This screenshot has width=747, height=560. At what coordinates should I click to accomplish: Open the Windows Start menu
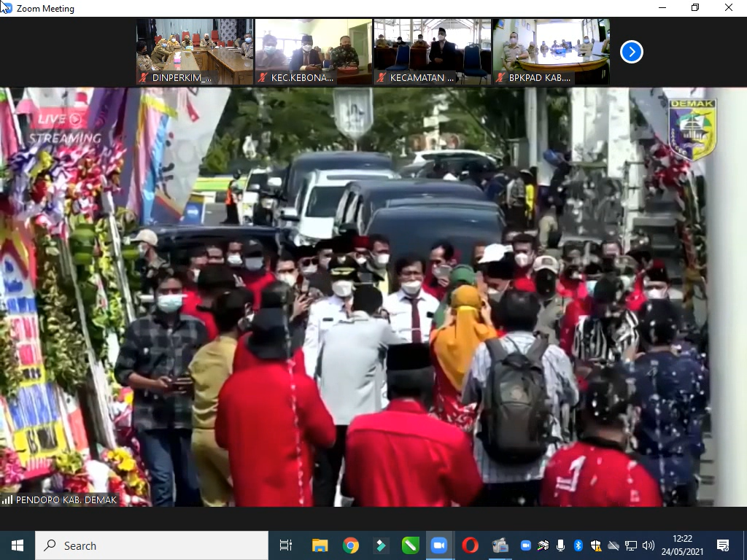(18, 545)
